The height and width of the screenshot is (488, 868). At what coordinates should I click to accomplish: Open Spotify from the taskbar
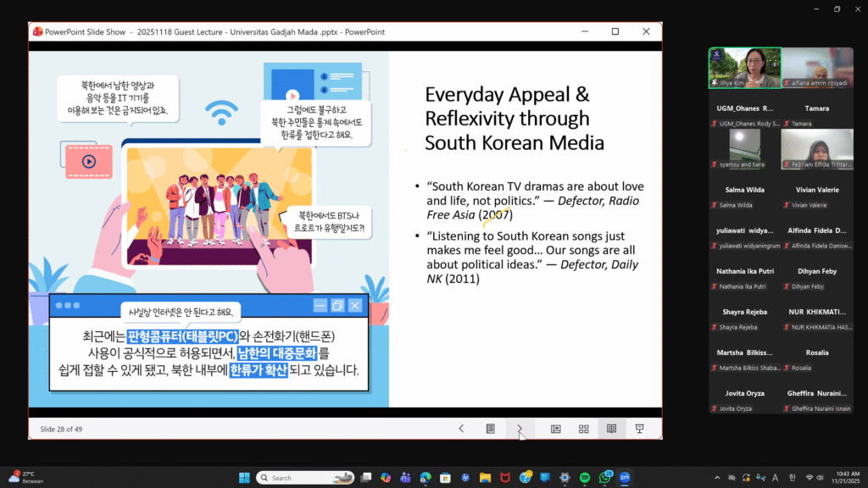coord(584,478)
